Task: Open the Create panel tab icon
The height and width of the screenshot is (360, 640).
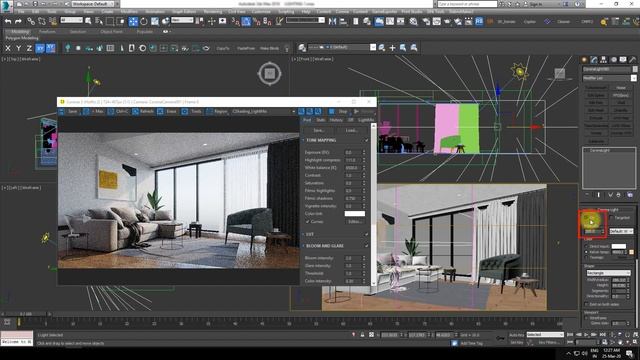Action: tap(584, 60)
